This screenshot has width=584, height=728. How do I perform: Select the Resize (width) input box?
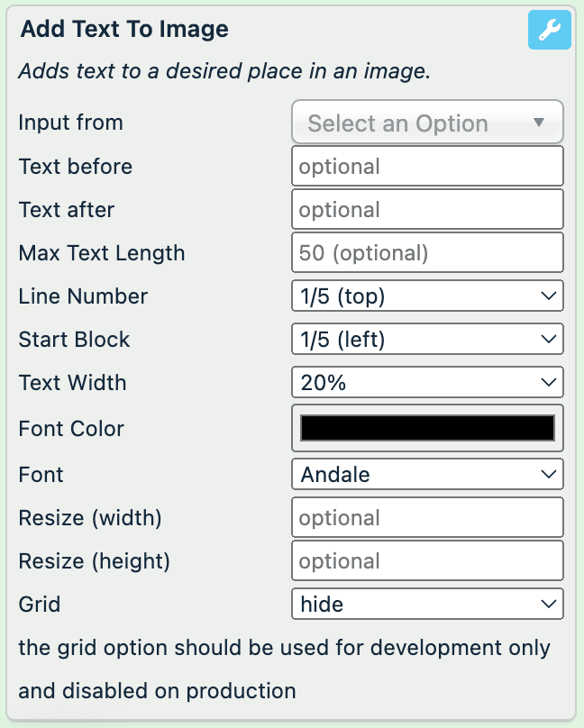coord(426,517)
